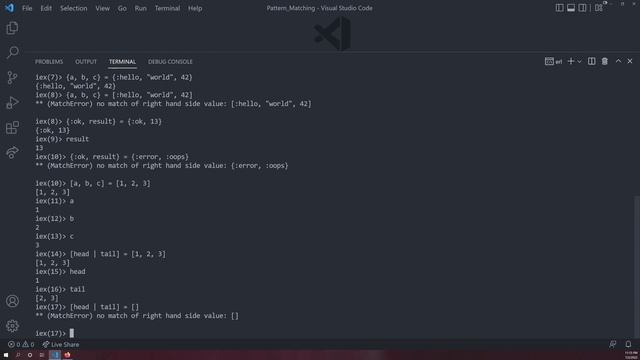This screenshot has width=640, height=360.
Task: Open the feedback icon in status bar
Action: [x=613, y=344]
